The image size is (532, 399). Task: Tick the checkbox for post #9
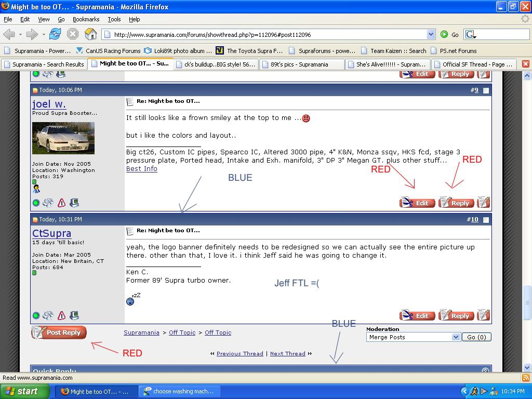(x=486, y=90)
